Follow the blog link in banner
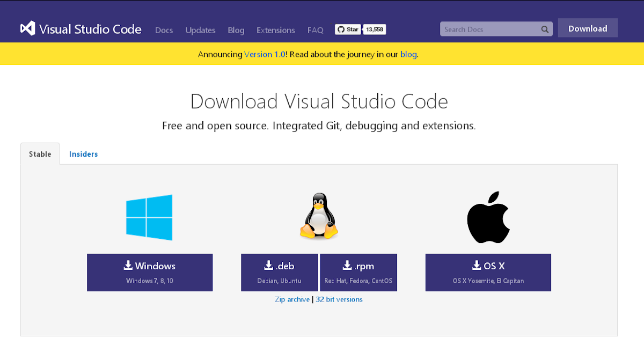This screenshot has height=338, width=644. click(x=408, y=54)
